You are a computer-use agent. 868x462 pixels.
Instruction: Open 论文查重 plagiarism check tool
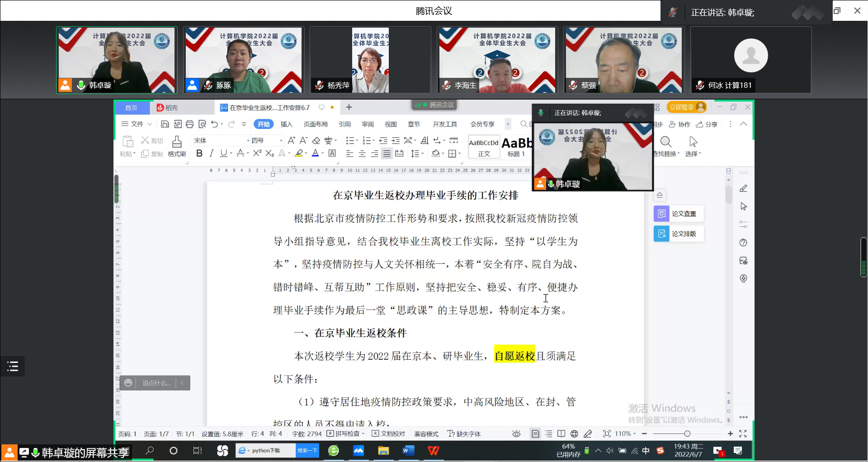[x=678, y=214]
